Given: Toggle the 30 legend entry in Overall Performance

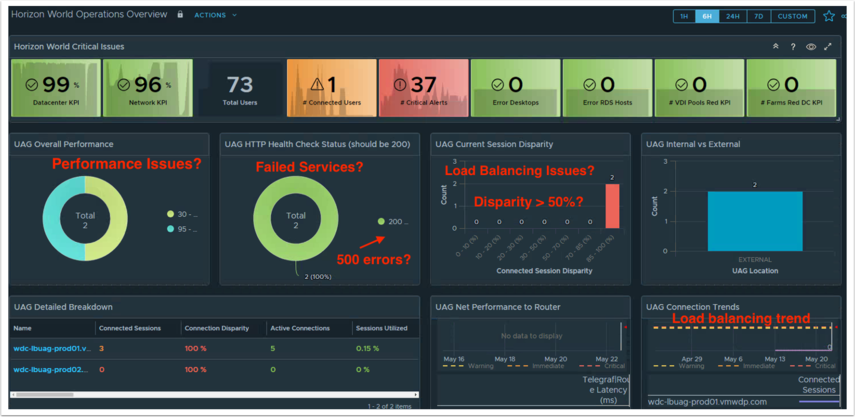Looking at the screenshot, I should coord(186,213).
